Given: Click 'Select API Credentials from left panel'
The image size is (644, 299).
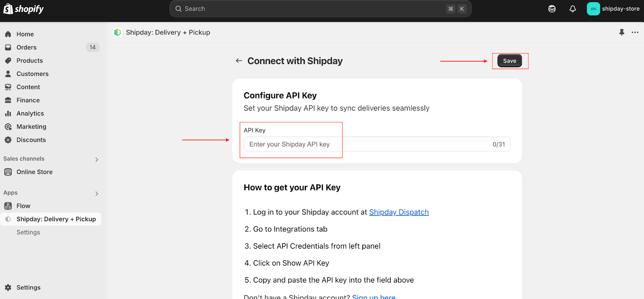Looking at the screenshot, I should point(317,246).
